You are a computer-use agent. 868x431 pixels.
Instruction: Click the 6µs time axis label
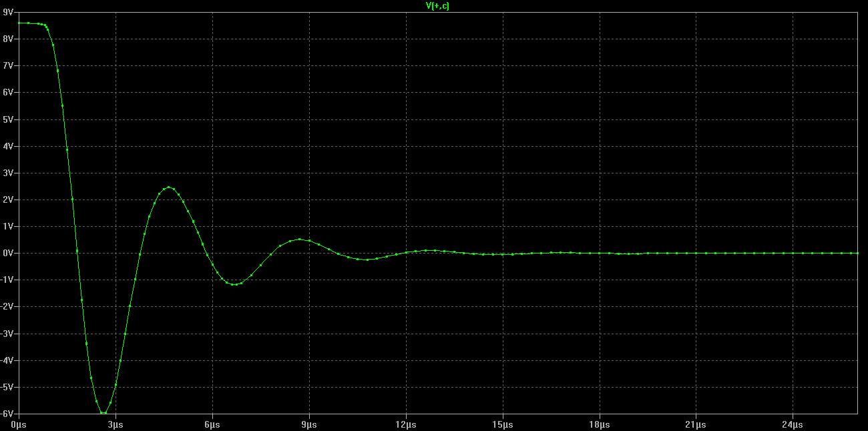[x=212, y=424]
